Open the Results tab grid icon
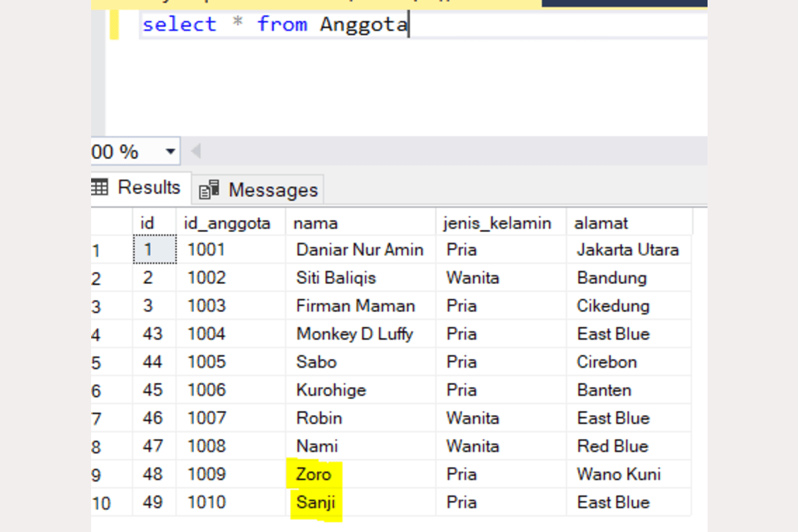The image size is (798, 532). (99, 188)
